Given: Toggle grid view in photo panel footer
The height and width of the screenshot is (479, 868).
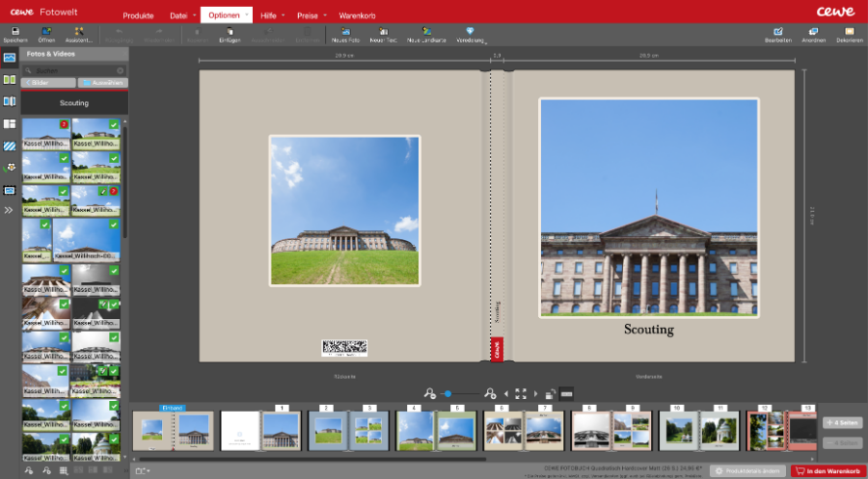Looking at the screenshot, I should 63,471.
